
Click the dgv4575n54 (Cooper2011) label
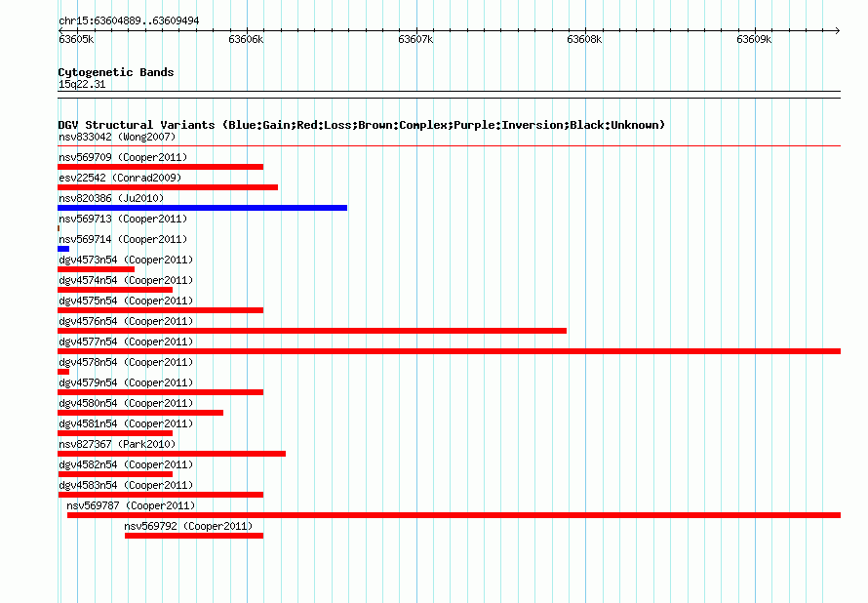(x=126, y=301)
